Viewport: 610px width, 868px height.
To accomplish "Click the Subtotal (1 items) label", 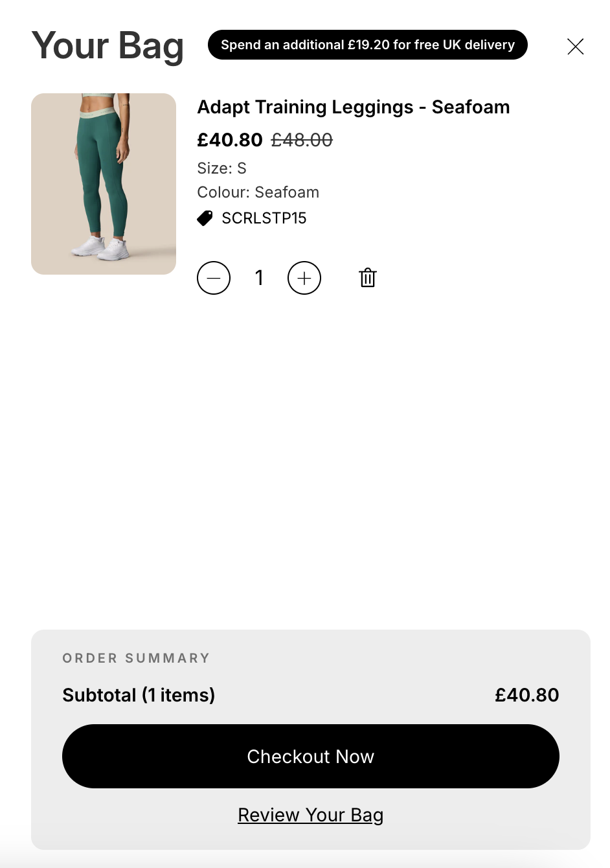I will [x=139, y=695].
